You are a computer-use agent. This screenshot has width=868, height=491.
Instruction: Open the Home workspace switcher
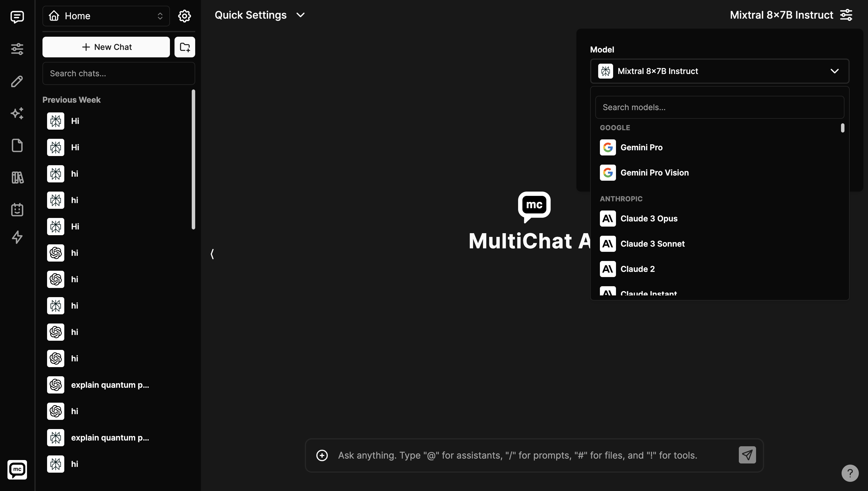coord(106,16)
